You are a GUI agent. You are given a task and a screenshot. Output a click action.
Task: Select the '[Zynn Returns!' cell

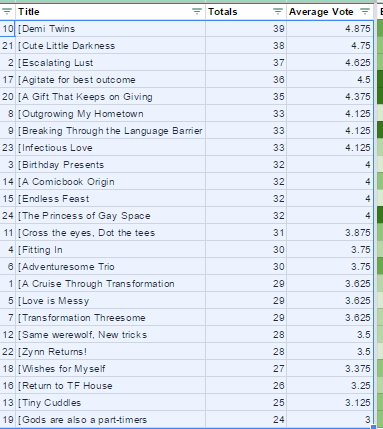[x=111, y=352]
